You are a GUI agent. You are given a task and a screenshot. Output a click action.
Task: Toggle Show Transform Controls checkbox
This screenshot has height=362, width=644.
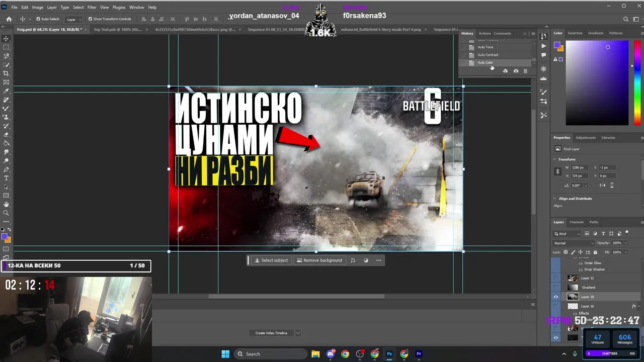(90, 19)
